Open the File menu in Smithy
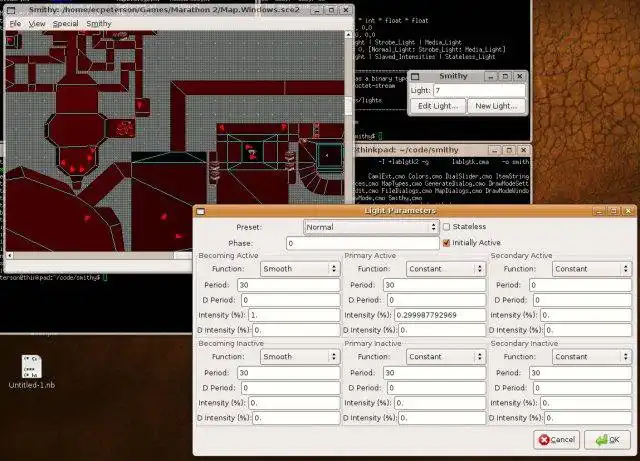 point(15,24)
